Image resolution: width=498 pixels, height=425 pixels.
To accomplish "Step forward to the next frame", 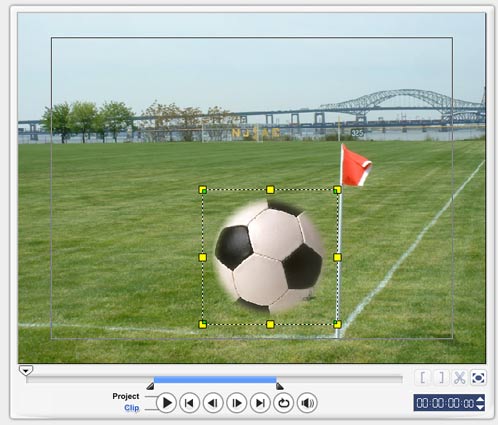I will 237,403.
